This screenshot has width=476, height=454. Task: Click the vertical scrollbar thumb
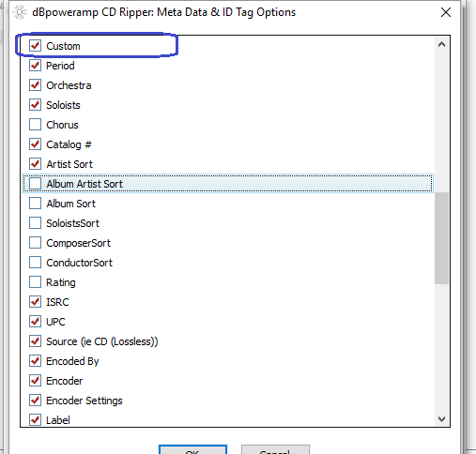441,238
